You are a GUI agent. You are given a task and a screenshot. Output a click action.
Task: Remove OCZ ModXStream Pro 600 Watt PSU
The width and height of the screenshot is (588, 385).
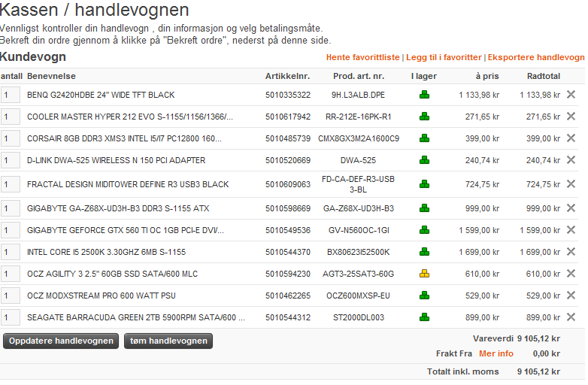click(571, 295)
